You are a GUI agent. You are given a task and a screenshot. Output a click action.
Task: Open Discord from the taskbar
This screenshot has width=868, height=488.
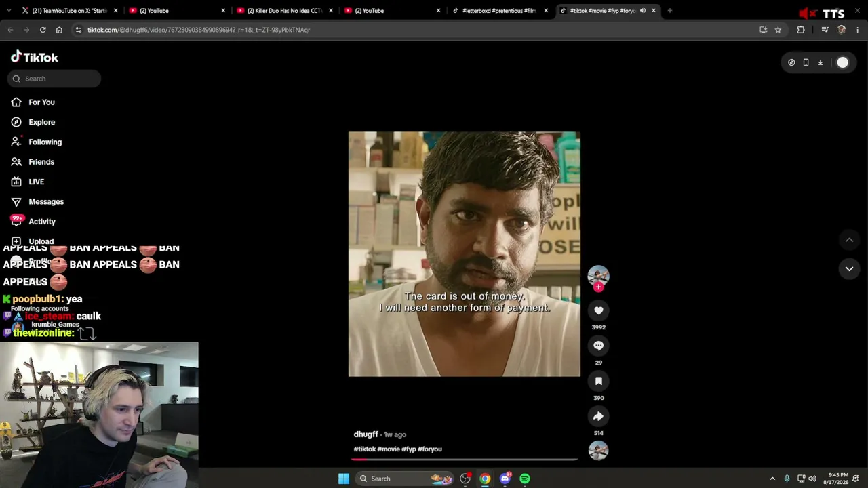[505, 479]
